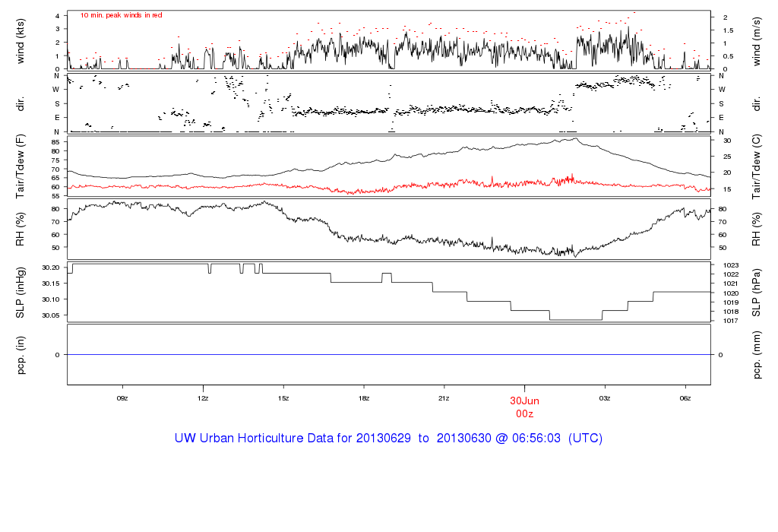Click the 'dir.' left axis label

click(21, 104)
